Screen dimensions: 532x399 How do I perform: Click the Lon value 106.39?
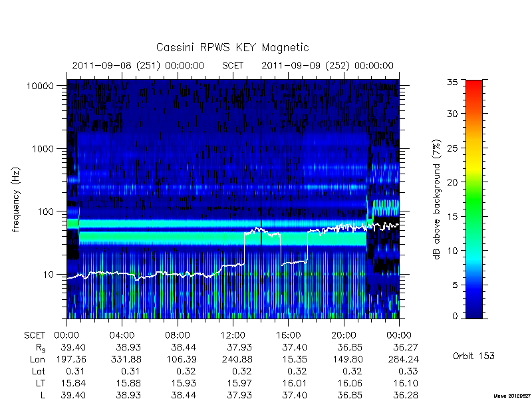click(x=182, y=359)
